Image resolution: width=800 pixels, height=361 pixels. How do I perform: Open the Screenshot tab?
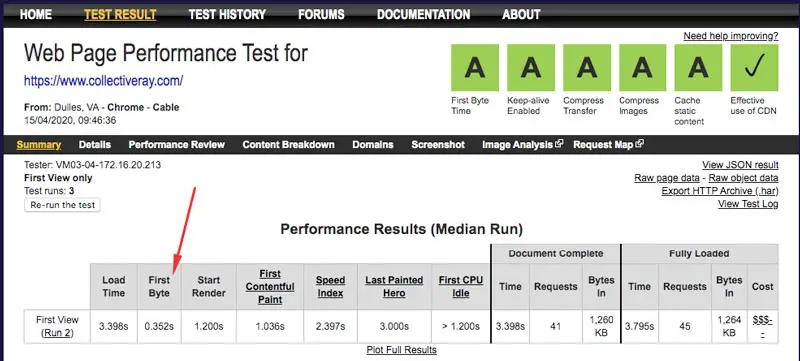point(438,145)
